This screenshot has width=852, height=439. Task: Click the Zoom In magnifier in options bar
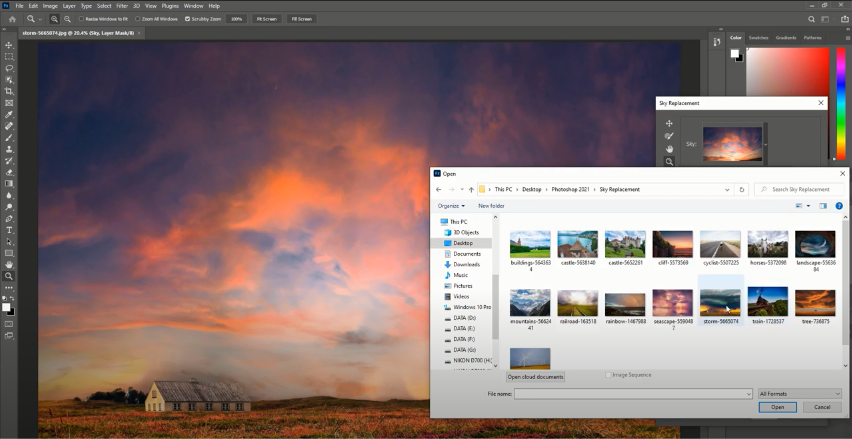(x=54, y=19)
